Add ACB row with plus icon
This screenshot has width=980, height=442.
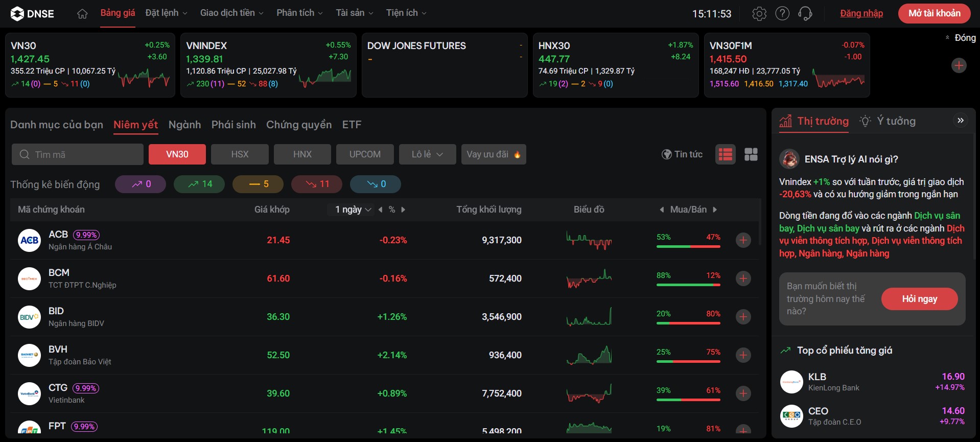[743, 240]
